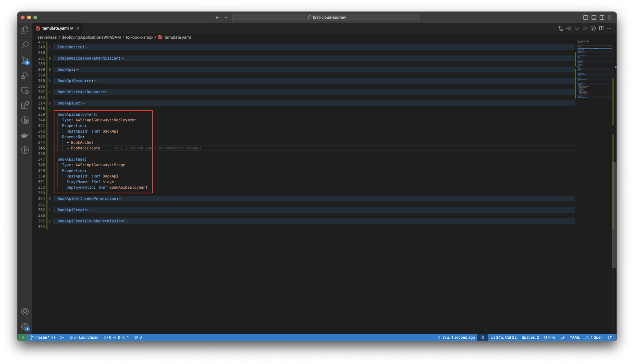Expand the BookApiCreate fold chevron
The image size is (634, 364).
(50, 210)
